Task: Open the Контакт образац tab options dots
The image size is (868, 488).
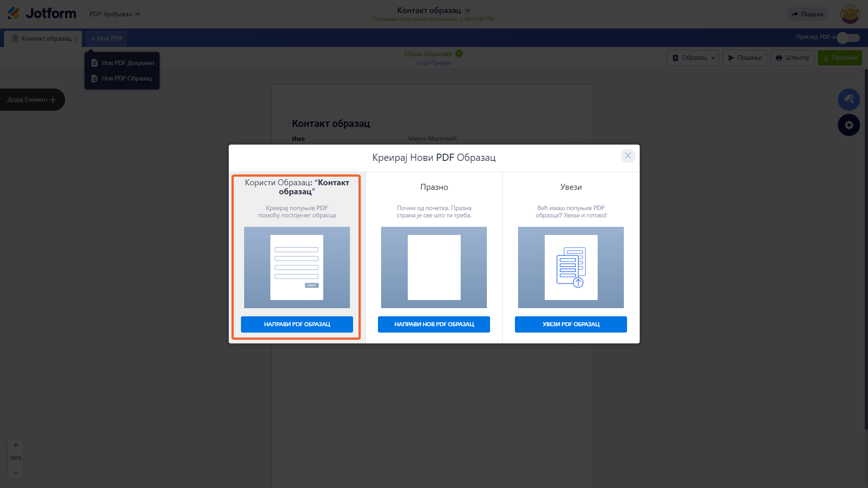Action: point(76,39)
